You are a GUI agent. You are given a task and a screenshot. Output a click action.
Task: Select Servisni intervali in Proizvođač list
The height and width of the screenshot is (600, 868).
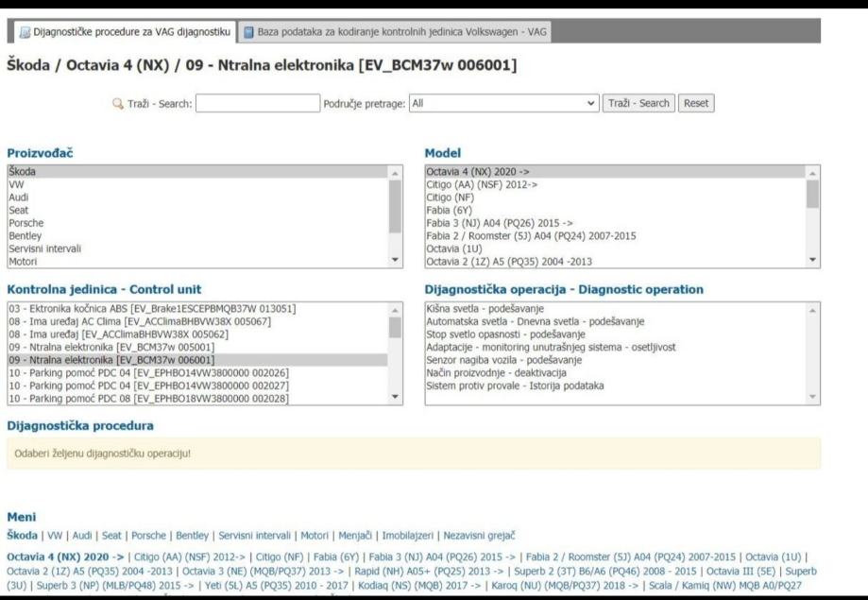point(198,249)
